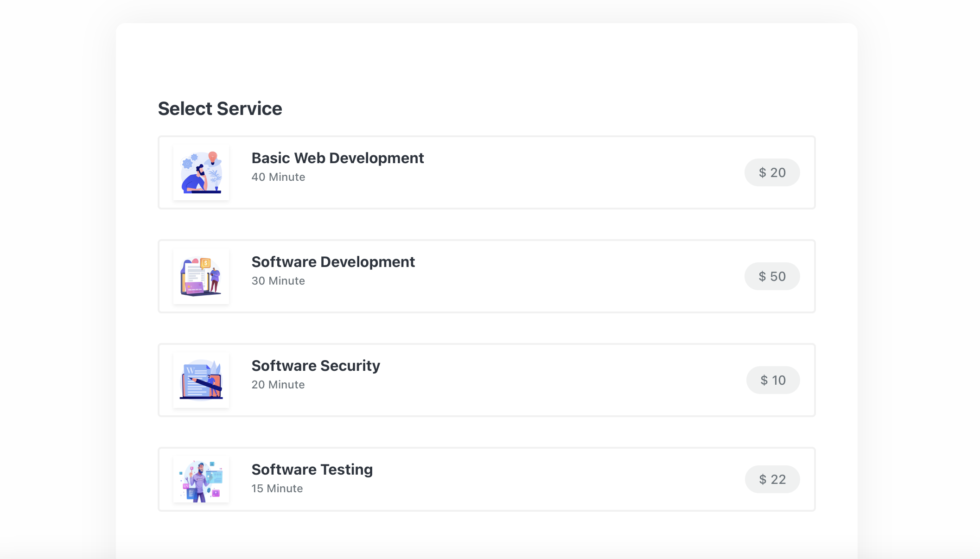Click the Software Testing thumbnail illustration
Image resolution: width=980 pixels, height=559 pixels.
click(201, 479)
